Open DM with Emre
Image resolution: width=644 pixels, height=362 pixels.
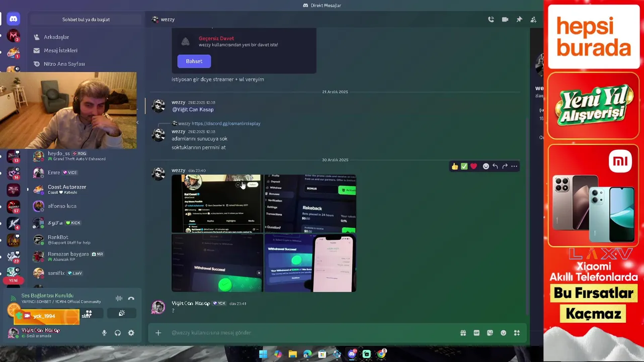[x=86, y=172]
